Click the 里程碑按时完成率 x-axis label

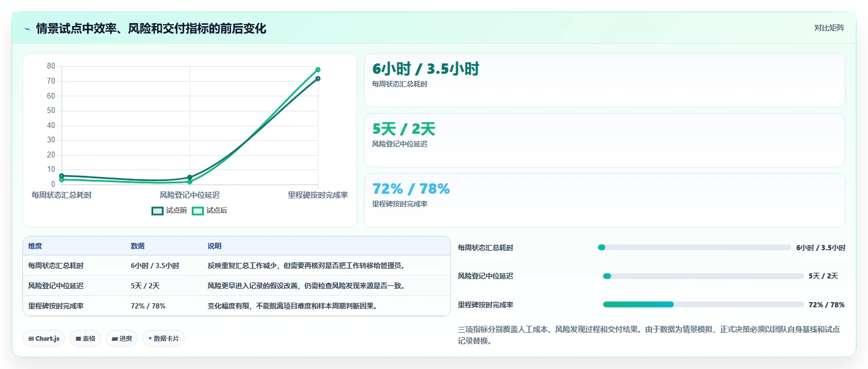(x=318, y=195)
